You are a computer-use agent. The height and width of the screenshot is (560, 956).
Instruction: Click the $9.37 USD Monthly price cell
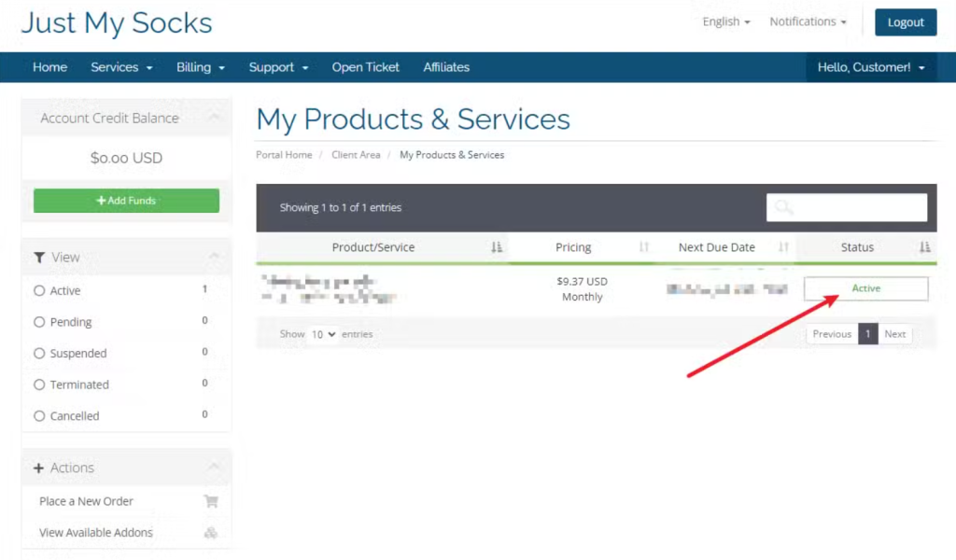tap(583, 288)
